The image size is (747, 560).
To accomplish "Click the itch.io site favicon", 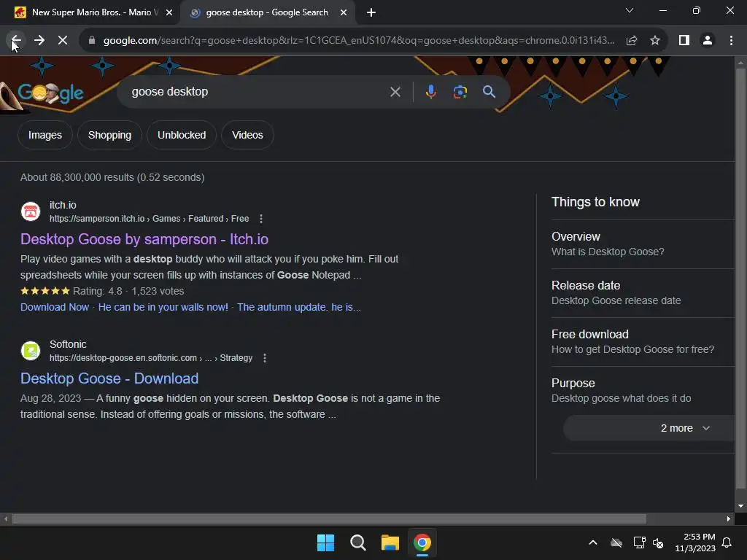I will [31, 211].
